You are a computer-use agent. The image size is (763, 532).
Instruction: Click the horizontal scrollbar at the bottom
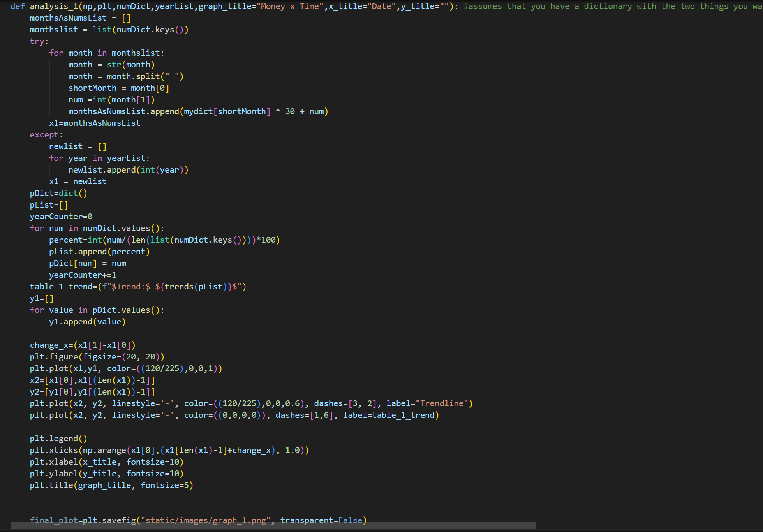point(273,526)
